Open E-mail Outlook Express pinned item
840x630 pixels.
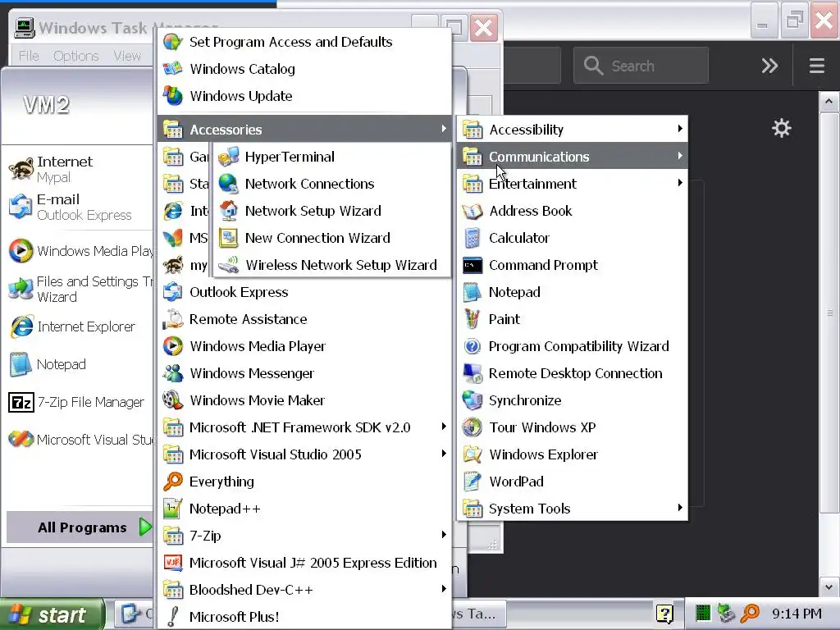[80, 207]
